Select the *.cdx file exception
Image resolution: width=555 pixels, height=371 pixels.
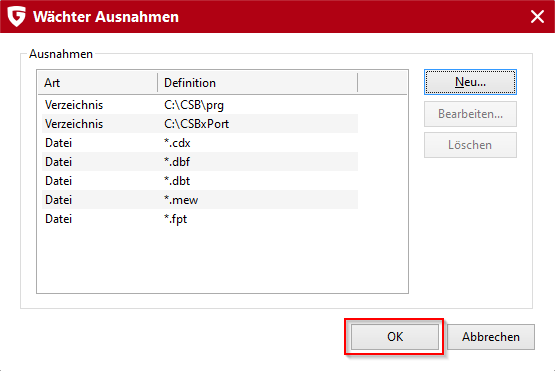point(200,143)
